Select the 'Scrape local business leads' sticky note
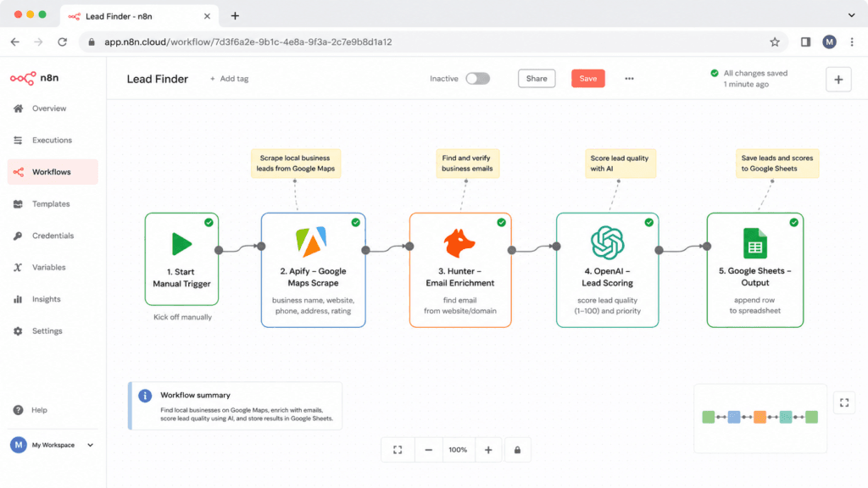868x488 pixels. coord(296,164)
